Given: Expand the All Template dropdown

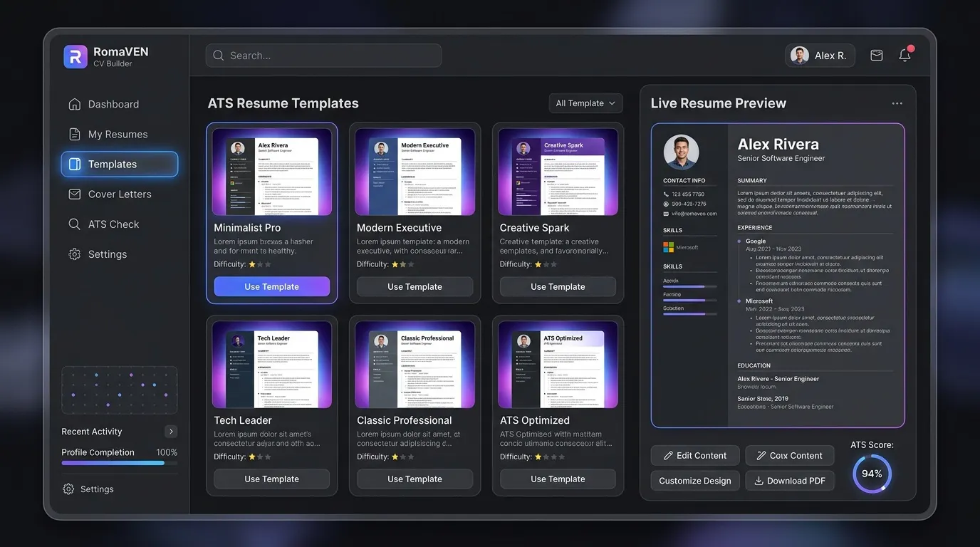Looking at the screenshot, I should point(585,103).
